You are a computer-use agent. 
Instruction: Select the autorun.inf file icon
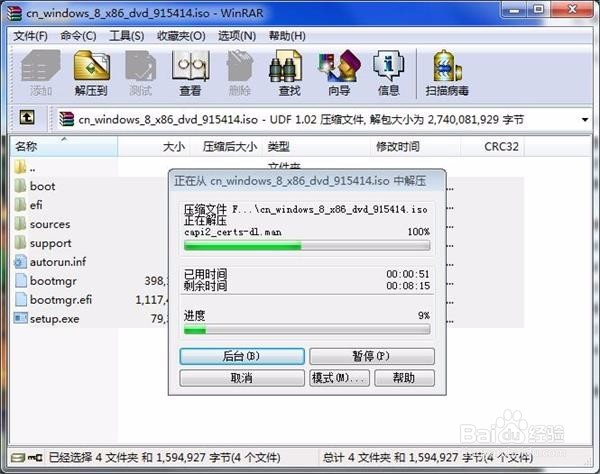(x=20, y=262)
